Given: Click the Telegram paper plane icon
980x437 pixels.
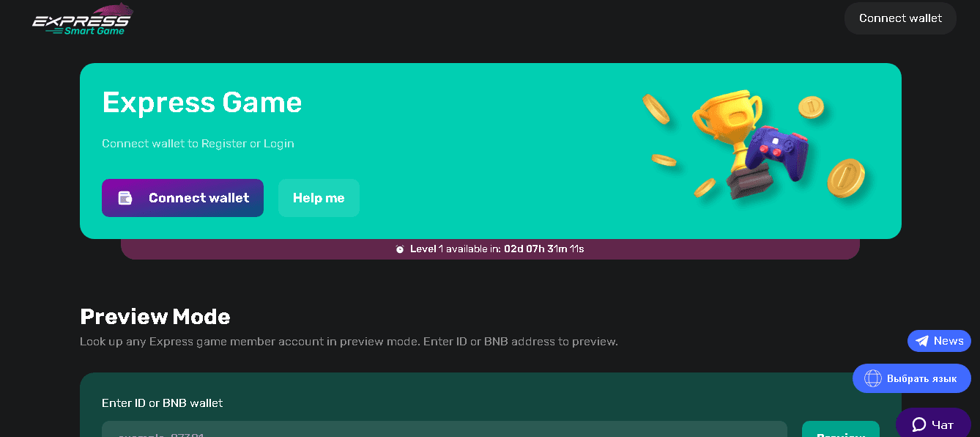Looking at the screenshot, I should tap(922, 341).
